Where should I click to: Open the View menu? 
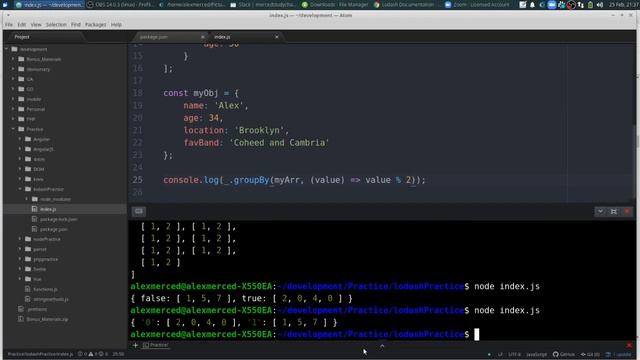coord(36,24)
